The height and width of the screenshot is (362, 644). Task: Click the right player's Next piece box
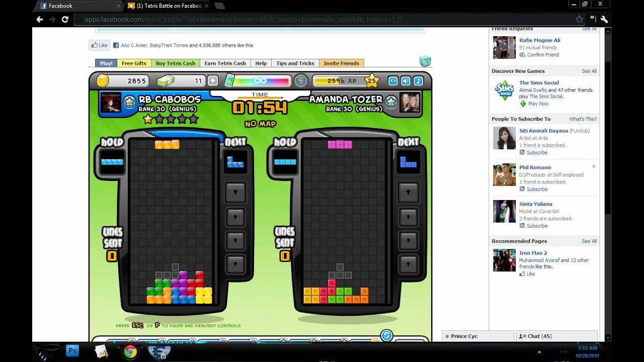coord(408,161)
